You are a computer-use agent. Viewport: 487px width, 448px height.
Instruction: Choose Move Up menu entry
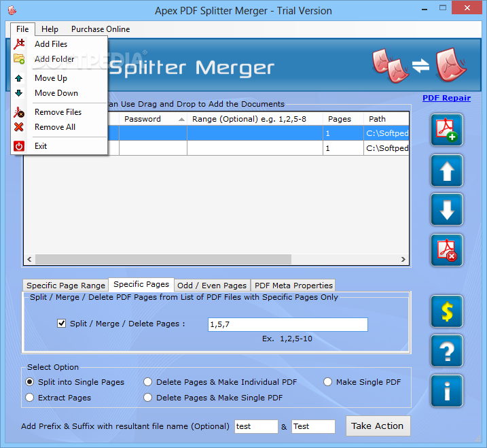[x=60, y=78]
